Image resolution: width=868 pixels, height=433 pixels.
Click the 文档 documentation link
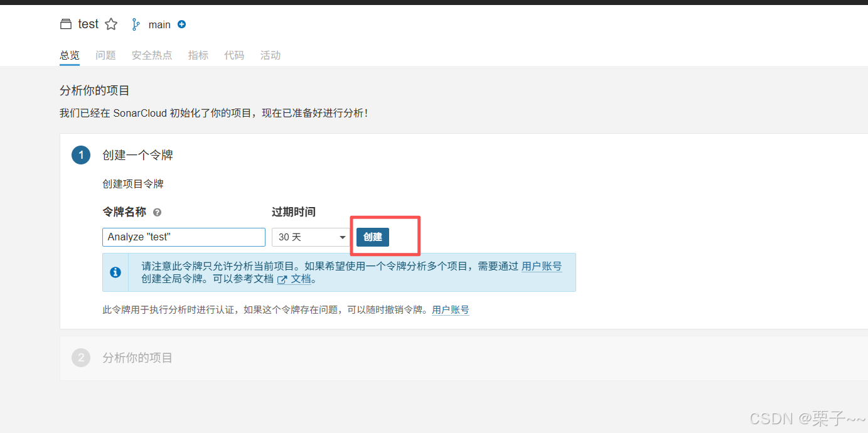pos(301,279)
